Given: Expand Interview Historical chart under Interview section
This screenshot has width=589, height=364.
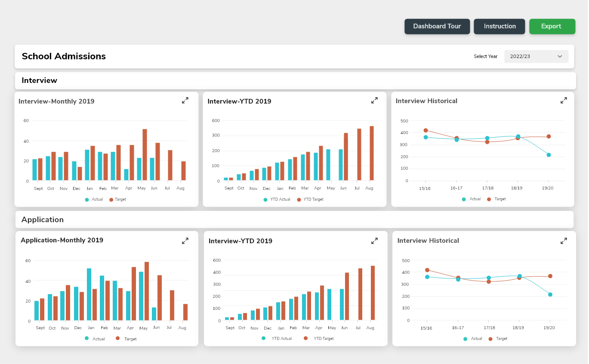Looking at the screenshot, I should 564,100.
